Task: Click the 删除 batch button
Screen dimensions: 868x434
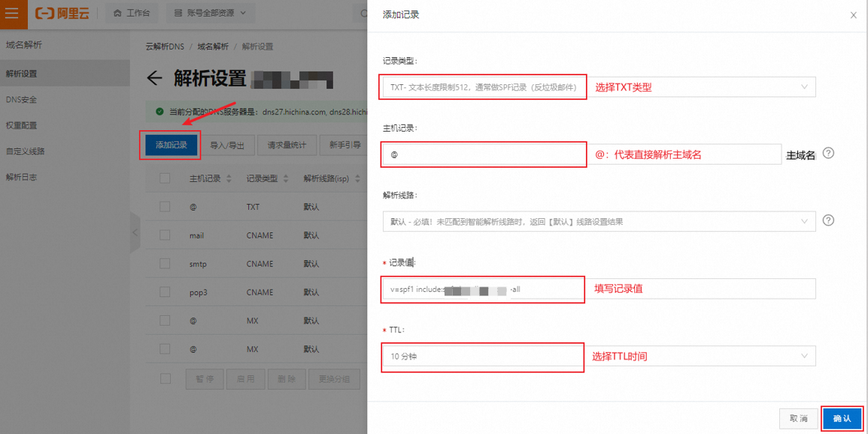Action: tap(286, 379)
